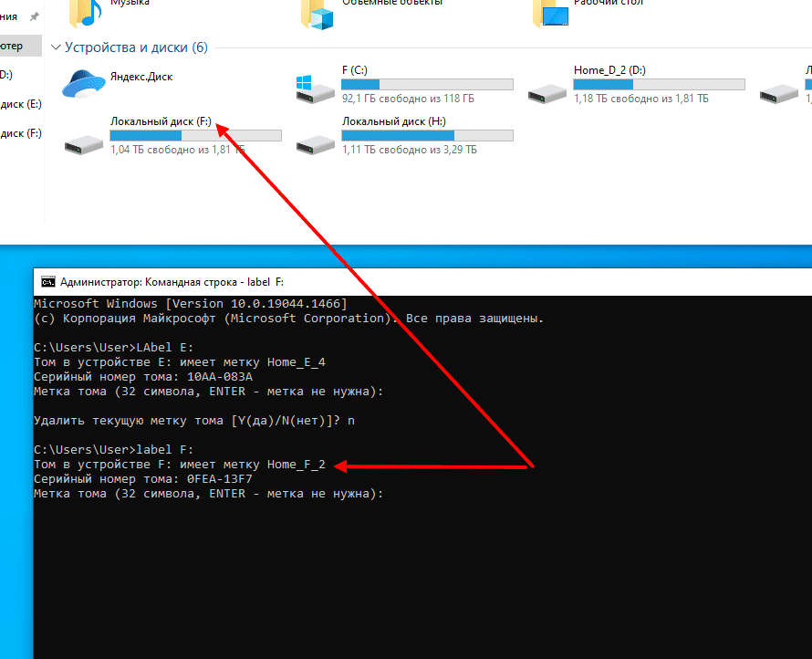
Task: Click the Home_D_2 (D:) drive name label
Action: (609, 69)
